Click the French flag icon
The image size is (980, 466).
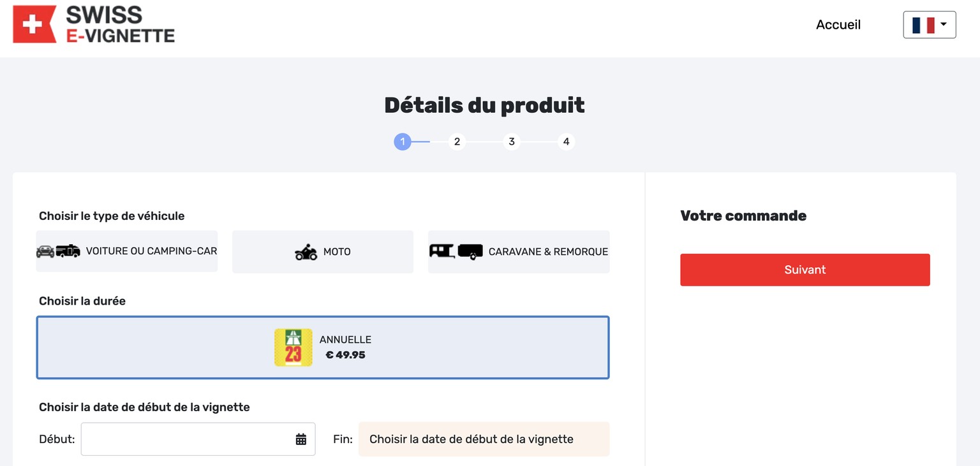click(923, 25)
